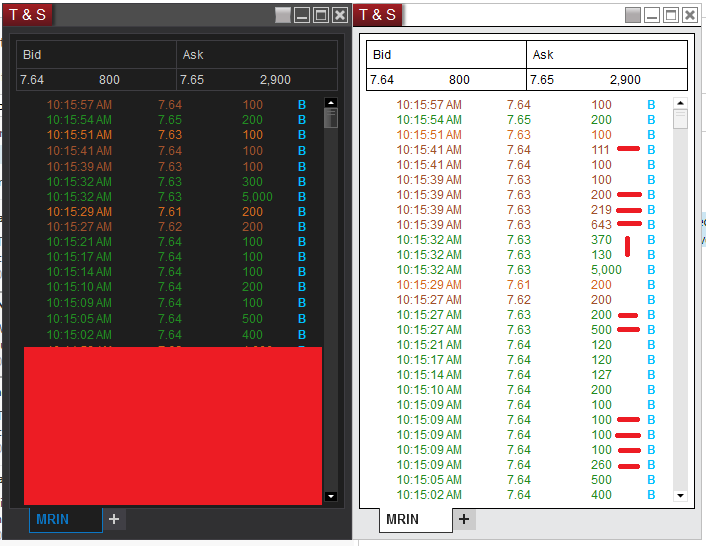
Task: Click the 7.62 price in the light window
Action: (519, 300)
